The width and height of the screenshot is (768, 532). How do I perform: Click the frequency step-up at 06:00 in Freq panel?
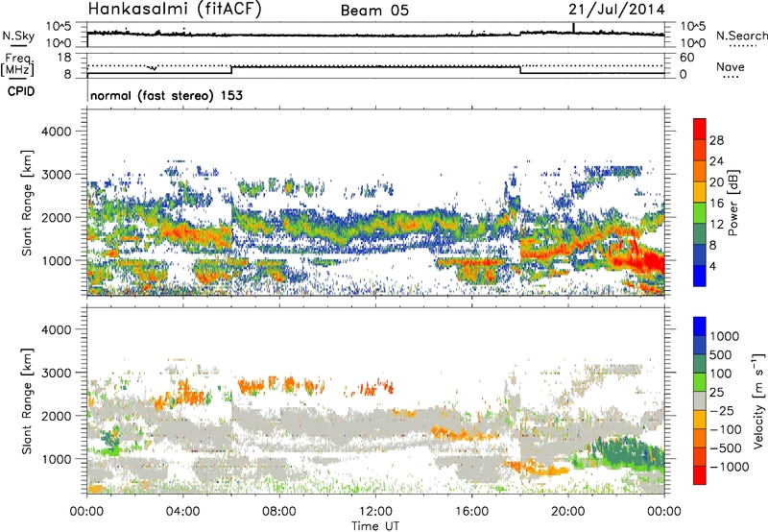pos(231,70)
